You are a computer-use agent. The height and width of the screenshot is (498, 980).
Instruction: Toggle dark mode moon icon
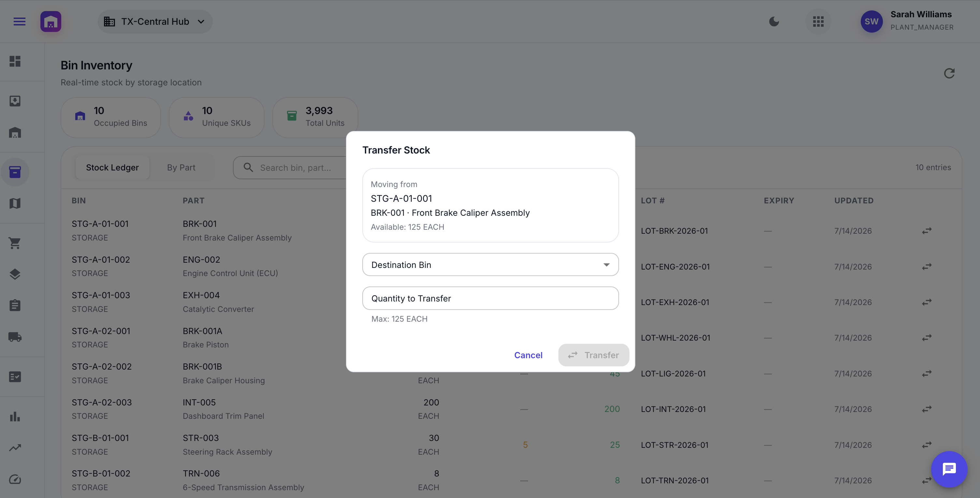click(x=774, y=22)
